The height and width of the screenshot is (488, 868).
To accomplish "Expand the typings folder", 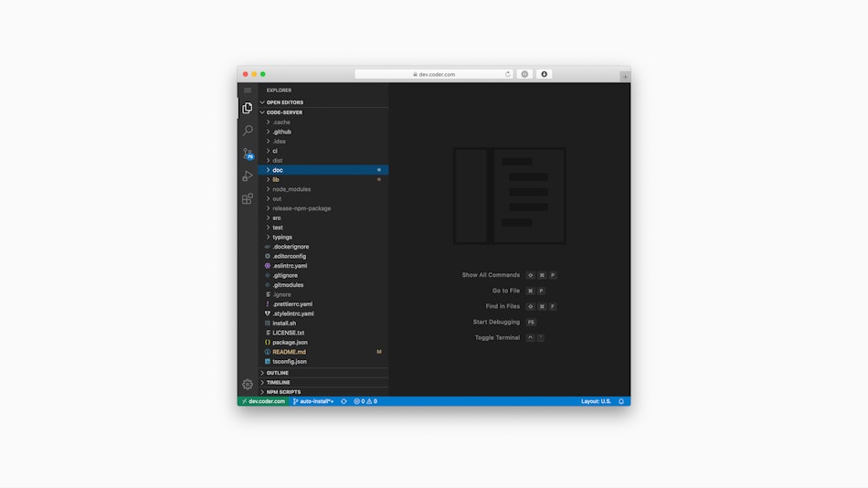I will point(323,237).
